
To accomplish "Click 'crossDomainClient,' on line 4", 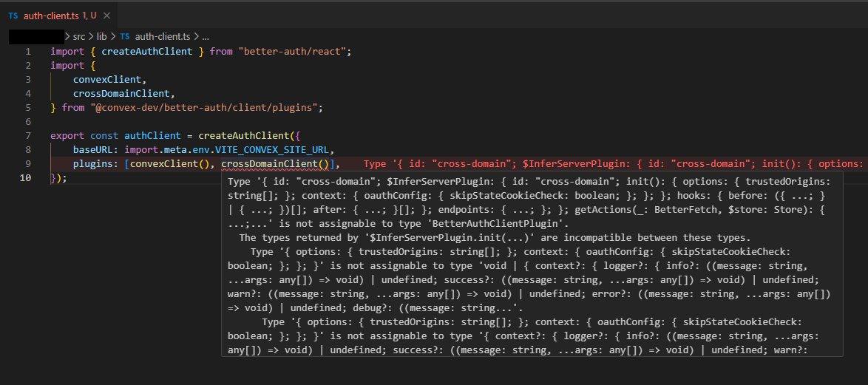I will pyautogui.click(x=124, y=94).
